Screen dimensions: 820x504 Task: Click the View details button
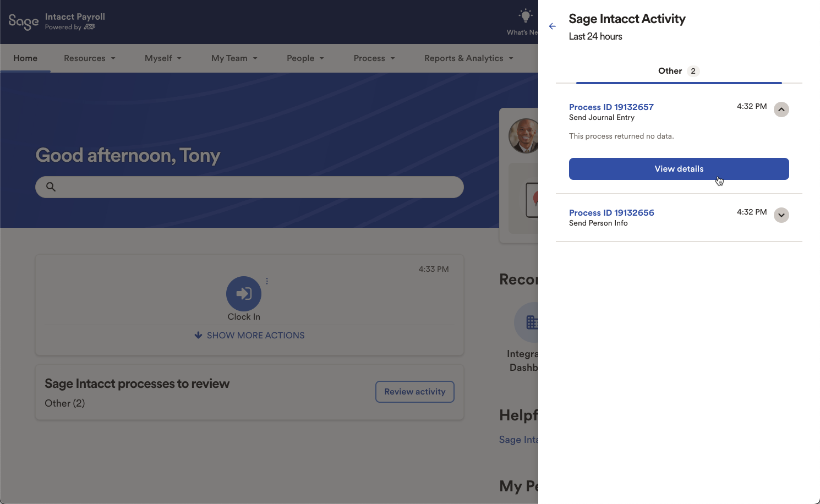click(x=679, y=169)
